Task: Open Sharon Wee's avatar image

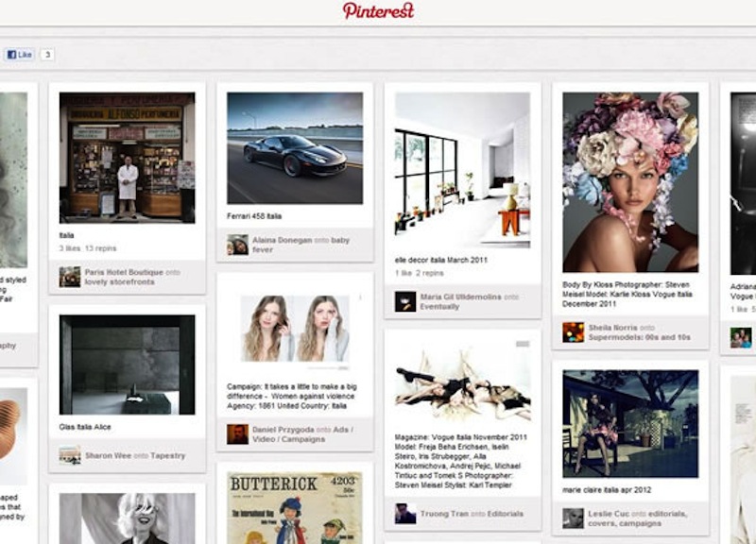Action: (x=70, y=455)
